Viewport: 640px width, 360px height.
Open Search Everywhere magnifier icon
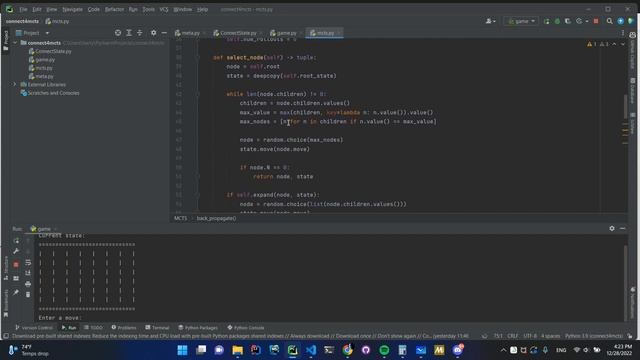pyautogui.click(x=609, y=21)
